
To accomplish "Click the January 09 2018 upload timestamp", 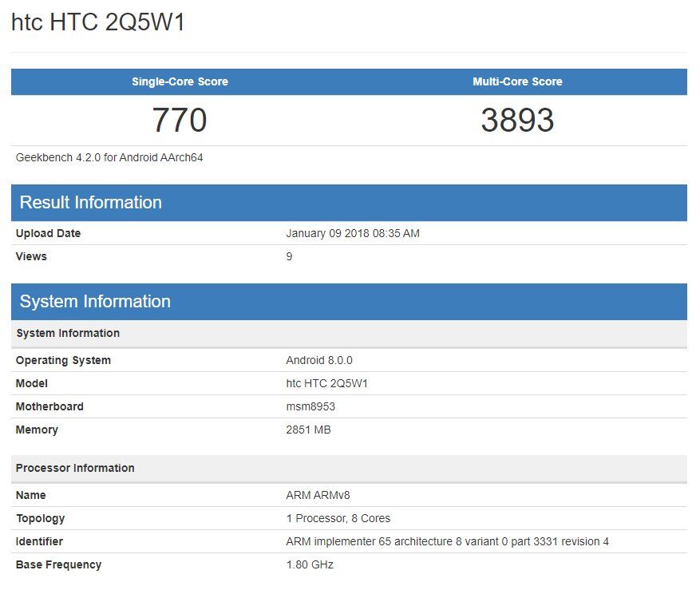I will pos(352,233).
